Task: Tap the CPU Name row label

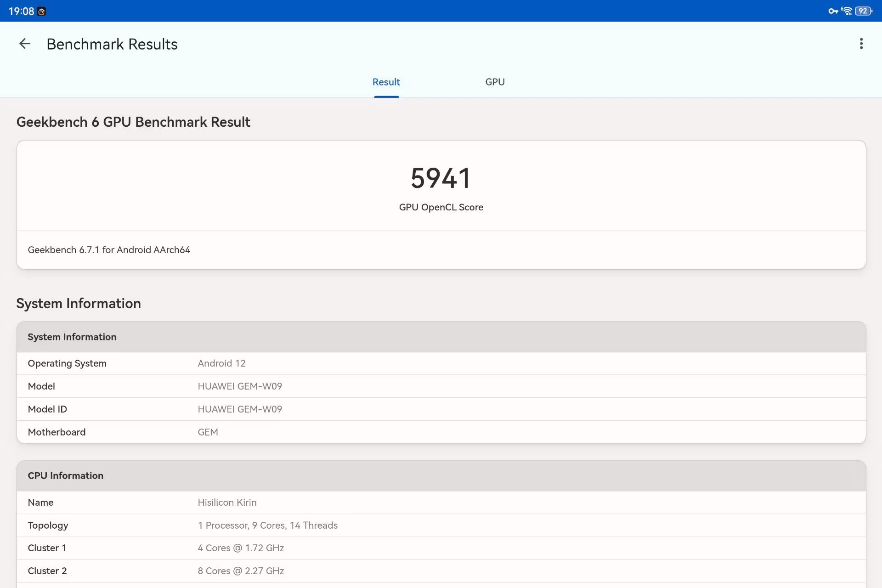Action: click(x=40, y=503)
